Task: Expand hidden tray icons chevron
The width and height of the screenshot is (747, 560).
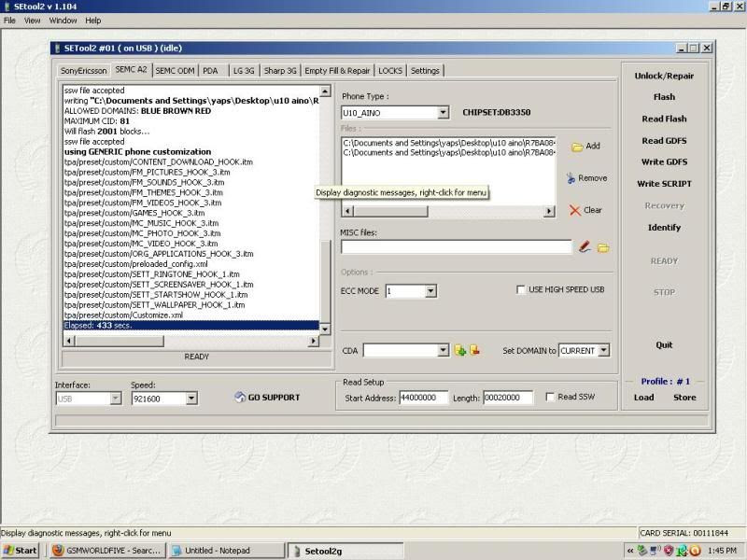Action: coord(629,551)
